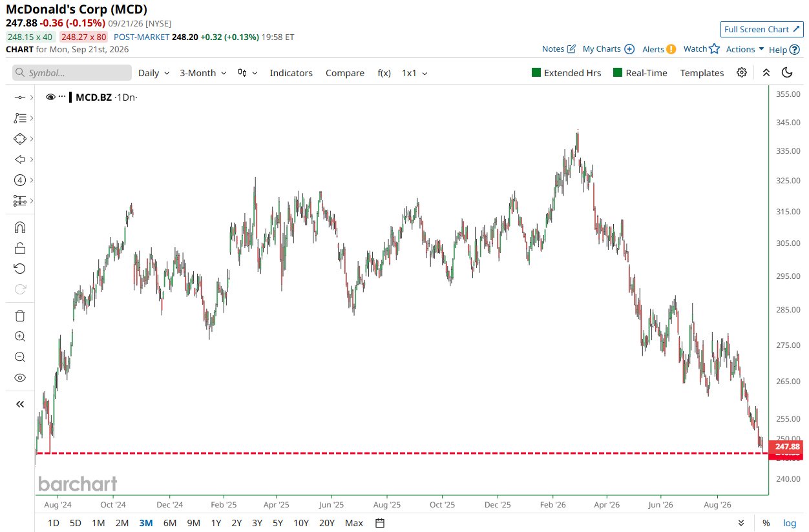Add to My Charts plus icon
This screenshot has height=532, width=809.
629,49
